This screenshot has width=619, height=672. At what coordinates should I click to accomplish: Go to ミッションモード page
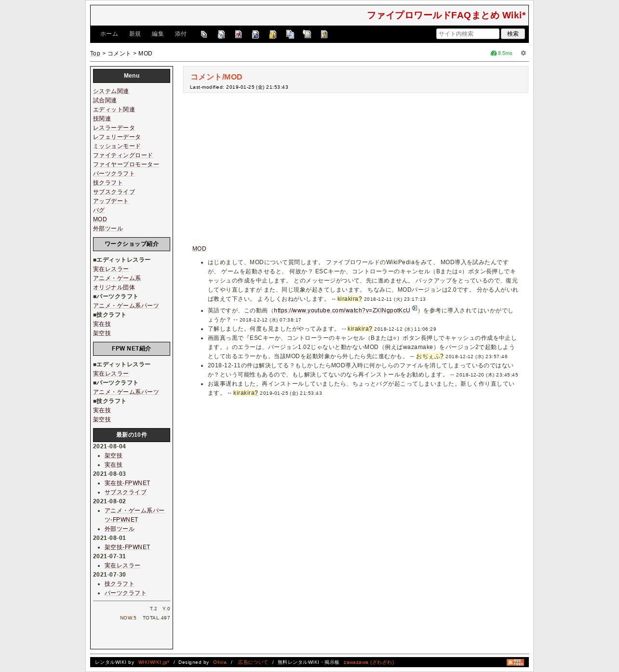117,146
